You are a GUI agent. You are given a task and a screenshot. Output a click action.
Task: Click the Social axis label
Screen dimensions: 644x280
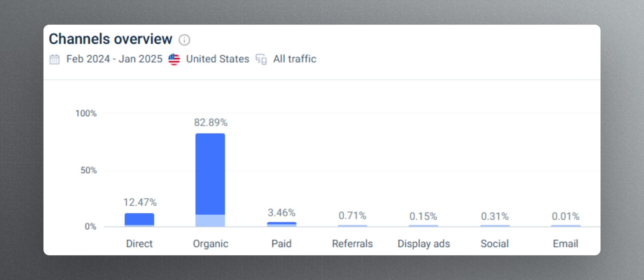(495, 244)
